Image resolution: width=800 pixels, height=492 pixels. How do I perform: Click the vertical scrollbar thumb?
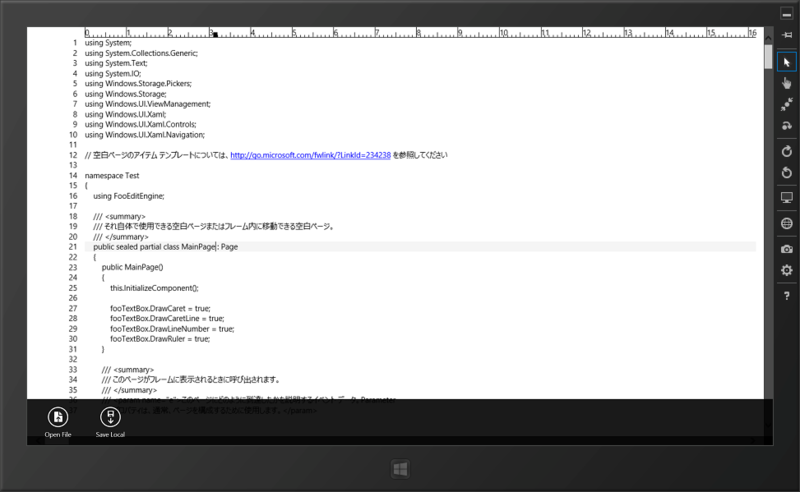(x=768, y=57)
